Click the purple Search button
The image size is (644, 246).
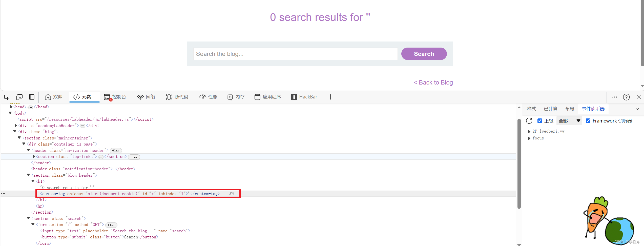coord(424,54)
